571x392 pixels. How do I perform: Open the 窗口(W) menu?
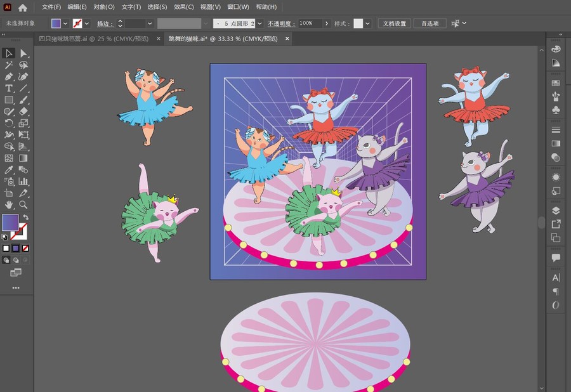click(x=238, y=7)
